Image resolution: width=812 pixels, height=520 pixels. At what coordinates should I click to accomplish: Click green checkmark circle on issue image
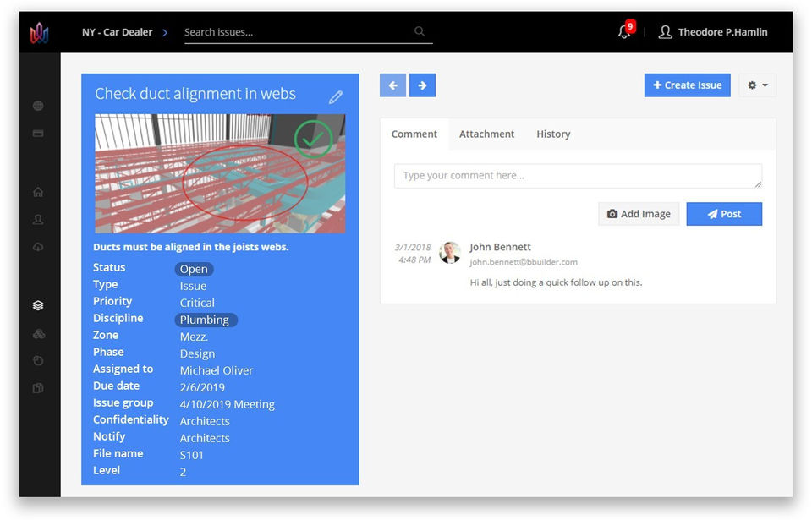(x=313, y=140)
